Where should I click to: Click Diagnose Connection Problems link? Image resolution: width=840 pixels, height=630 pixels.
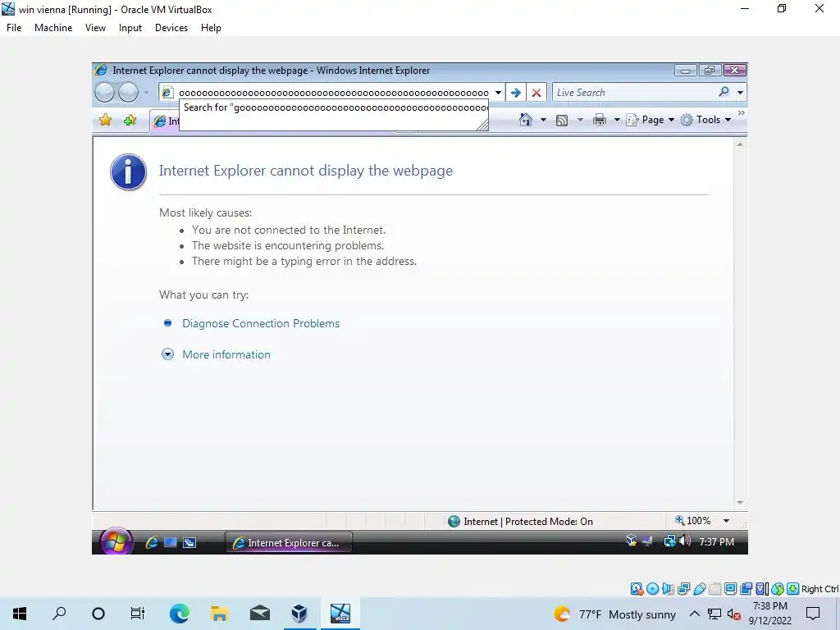[261, 323]
